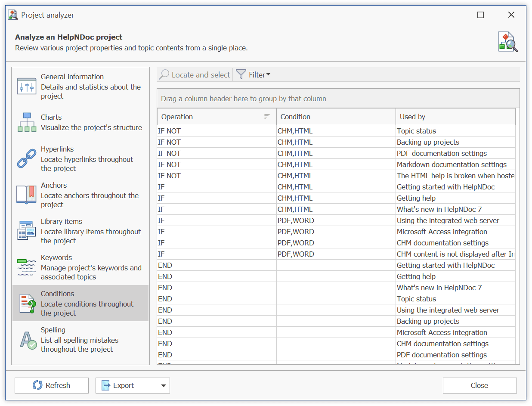This screenshot has height=406, width=532.
Task: Select the Keywords icon
Action: 27,267
